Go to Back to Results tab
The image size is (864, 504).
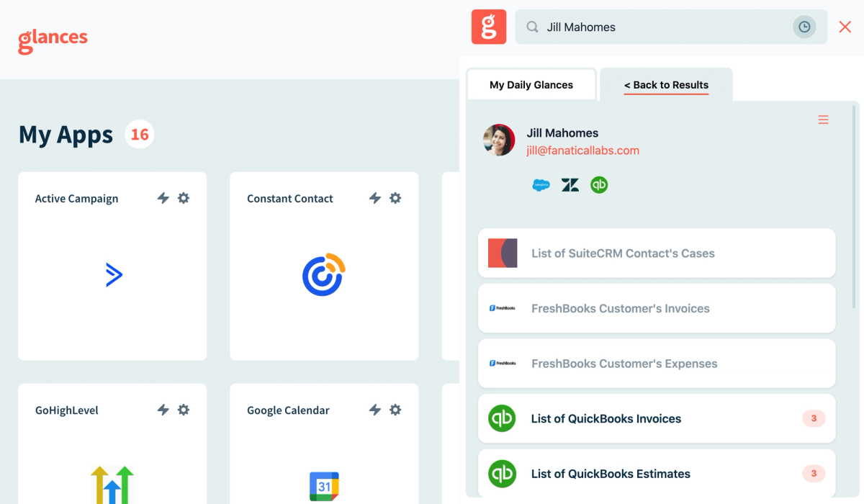[x=666, y=85]
